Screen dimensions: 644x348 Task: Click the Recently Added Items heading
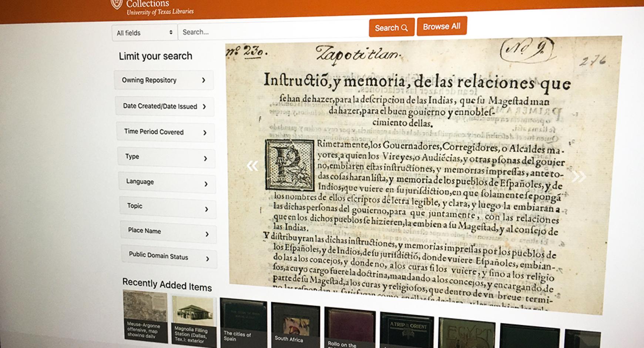pyautogui.click(x=167, y=285)
